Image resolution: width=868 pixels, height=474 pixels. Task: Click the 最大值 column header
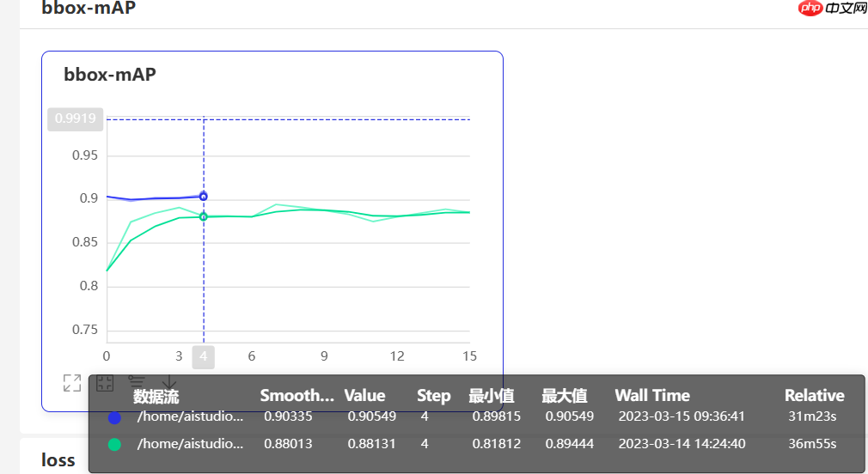click(x=565, y=396)
